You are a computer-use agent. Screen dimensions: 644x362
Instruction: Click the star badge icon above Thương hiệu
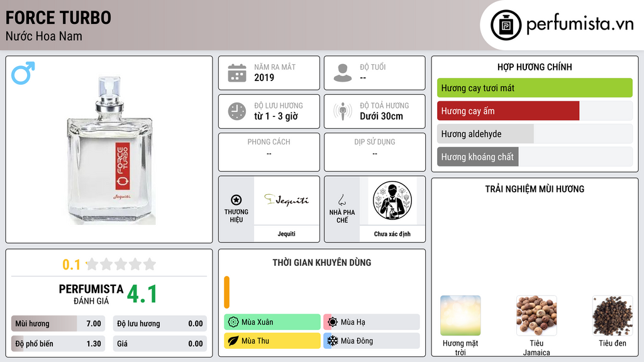(x=236, y=200)
